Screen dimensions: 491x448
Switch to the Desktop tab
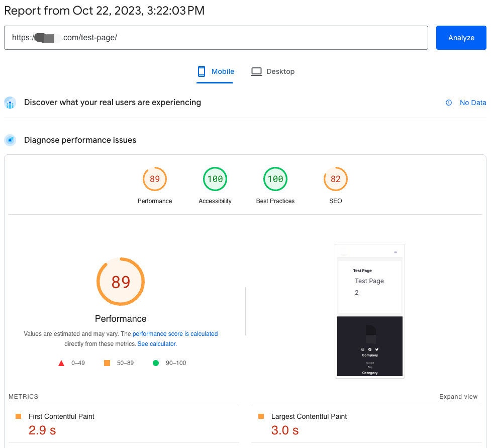pos(273,72)
